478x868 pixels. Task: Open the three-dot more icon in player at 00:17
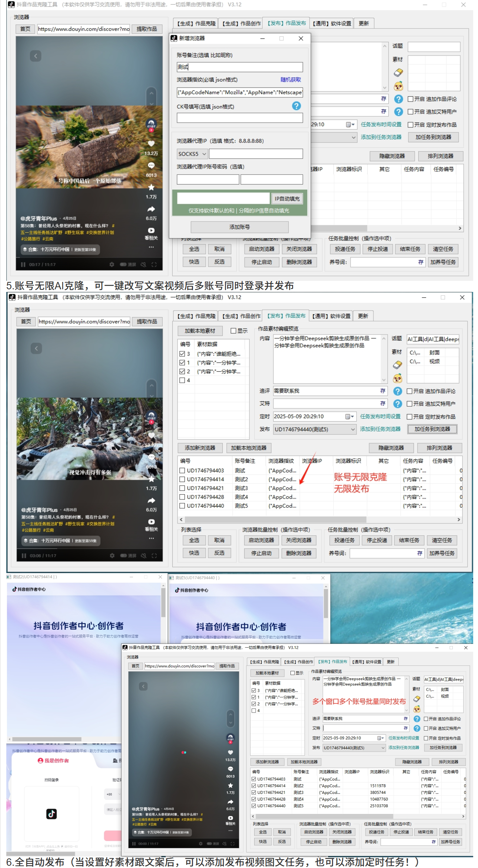pos(151,247)
